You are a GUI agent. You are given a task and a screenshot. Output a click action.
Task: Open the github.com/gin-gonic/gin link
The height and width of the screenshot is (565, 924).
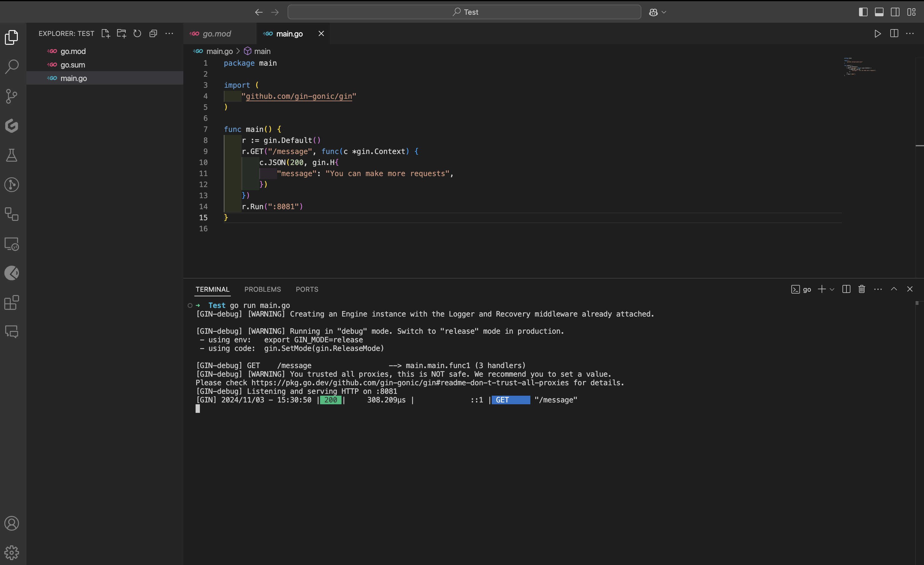(x=299, y=96)
